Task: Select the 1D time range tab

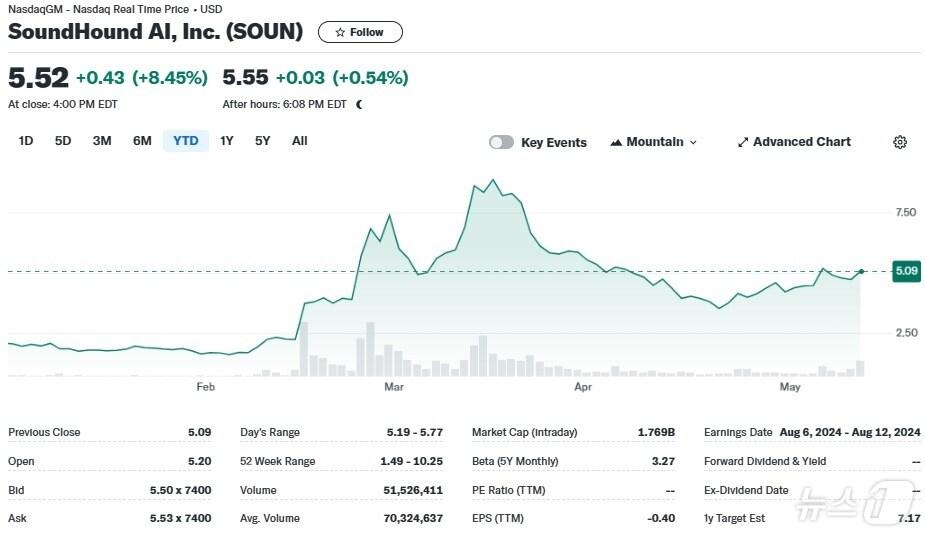Action: coord(25,141)
